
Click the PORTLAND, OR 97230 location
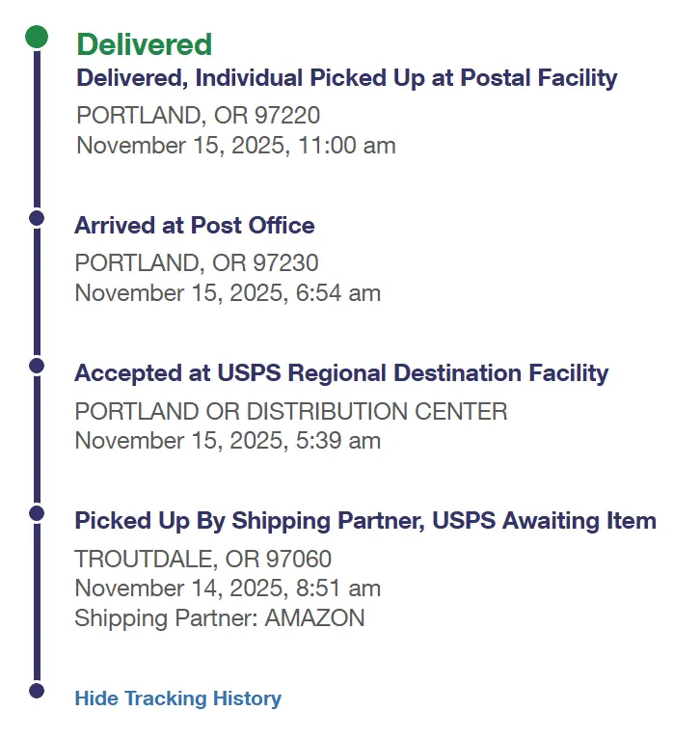click(x=197, y=263)
